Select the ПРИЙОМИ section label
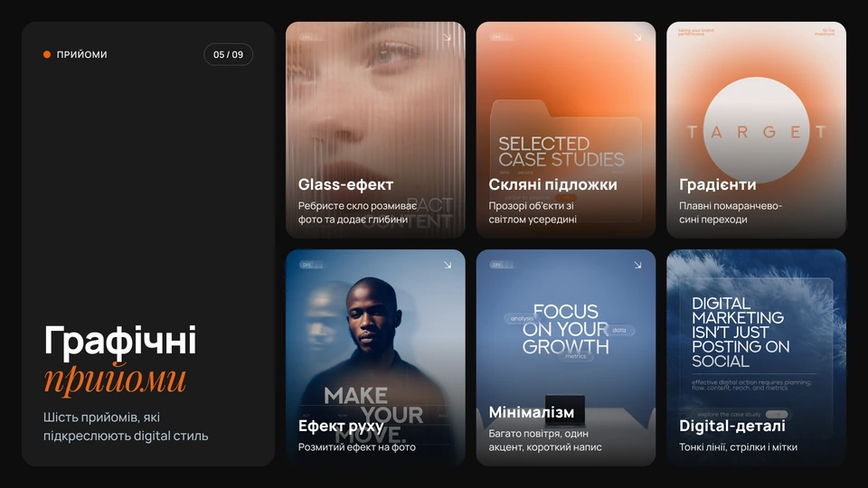 [x=82, y=54]
